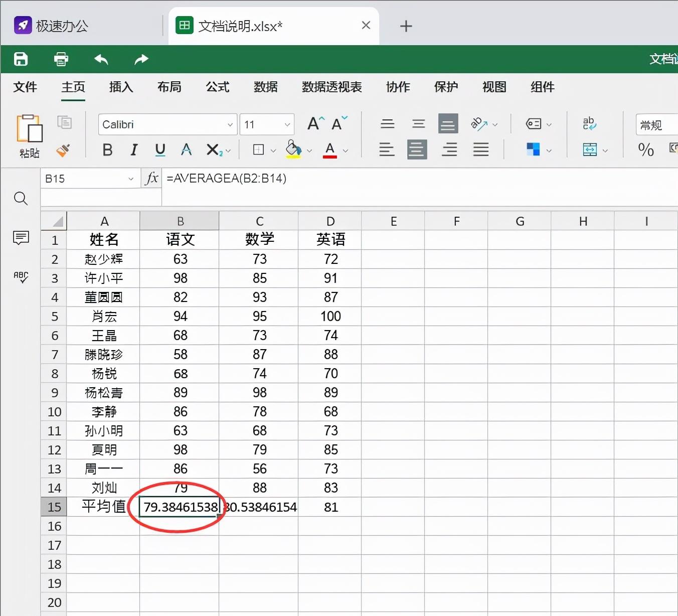Click the tag-shaped label icon

[534, 124]
